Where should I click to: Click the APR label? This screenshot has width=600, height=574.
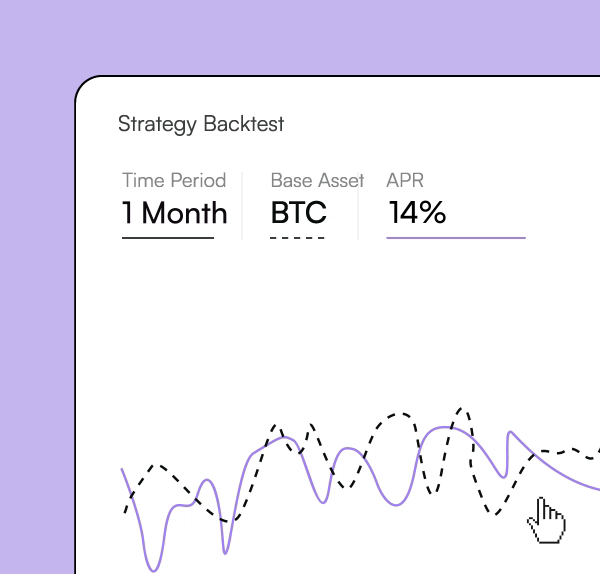click(405, 181)
